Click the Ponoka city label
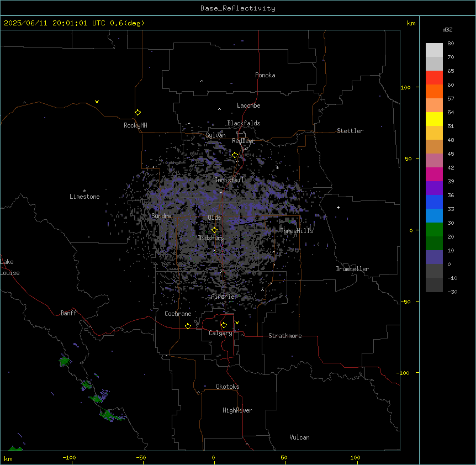The height and width of the screenshot is (465, 476). coord(265,75)
